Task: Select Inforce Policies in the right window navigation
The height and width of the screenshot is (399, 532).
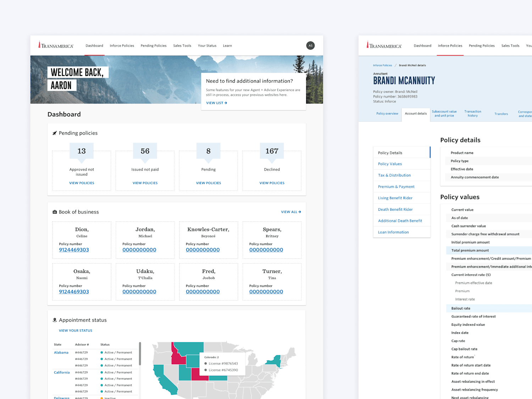Action: click(450, 46)
